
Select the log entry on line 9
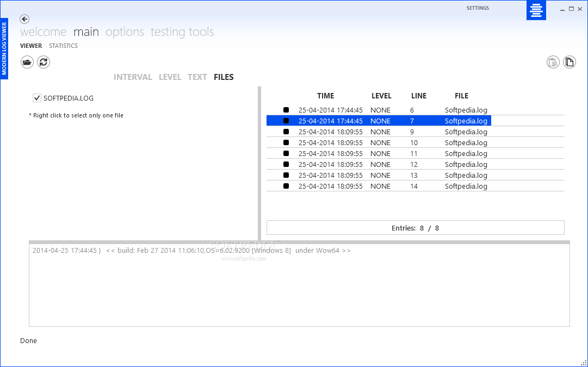click(x=416, y=132)
